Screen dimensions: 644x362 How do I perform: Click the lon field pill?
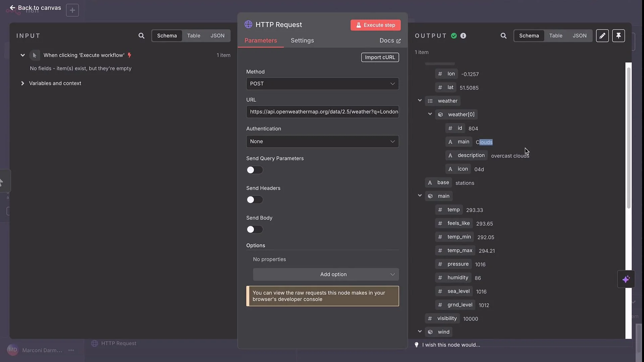[446, 74]
